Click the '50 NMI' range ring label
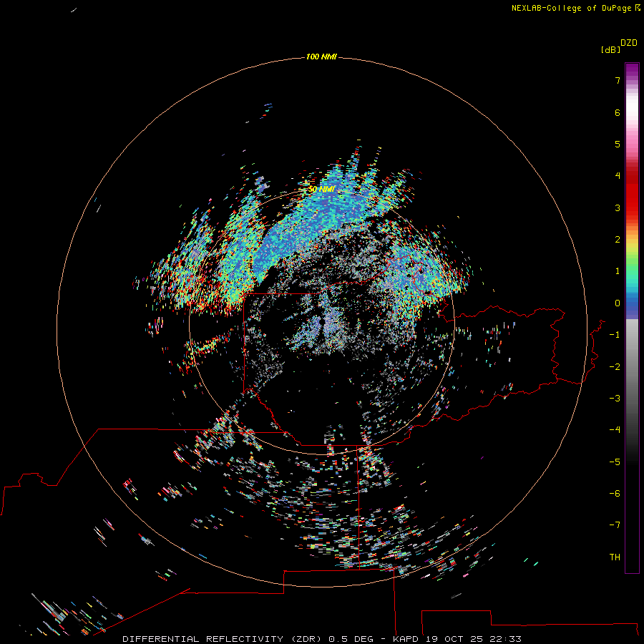This screenshot has width=644, height=644. [x=321, y=189]
